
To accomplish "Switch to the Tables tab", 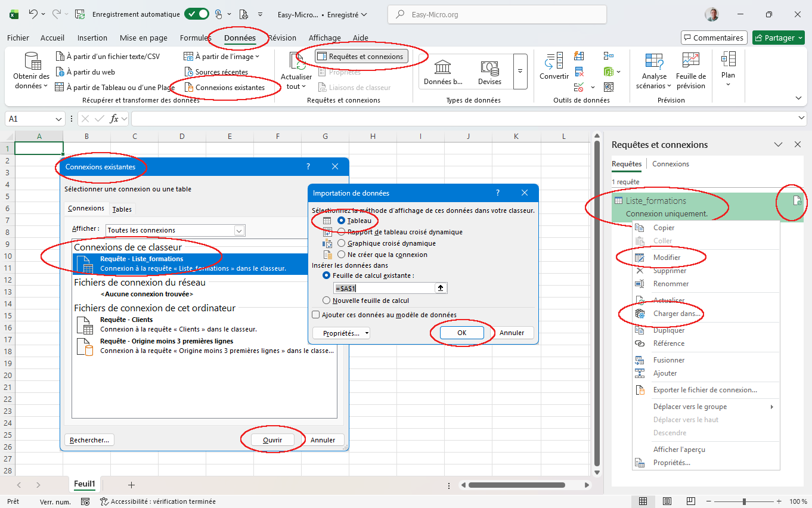I will [x=122, y=209].
